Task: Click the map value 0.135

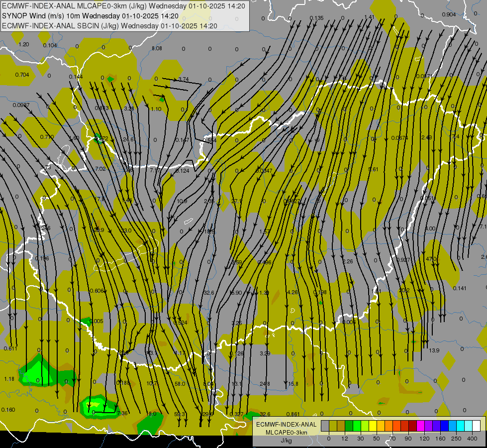Action: coord(316,18)
